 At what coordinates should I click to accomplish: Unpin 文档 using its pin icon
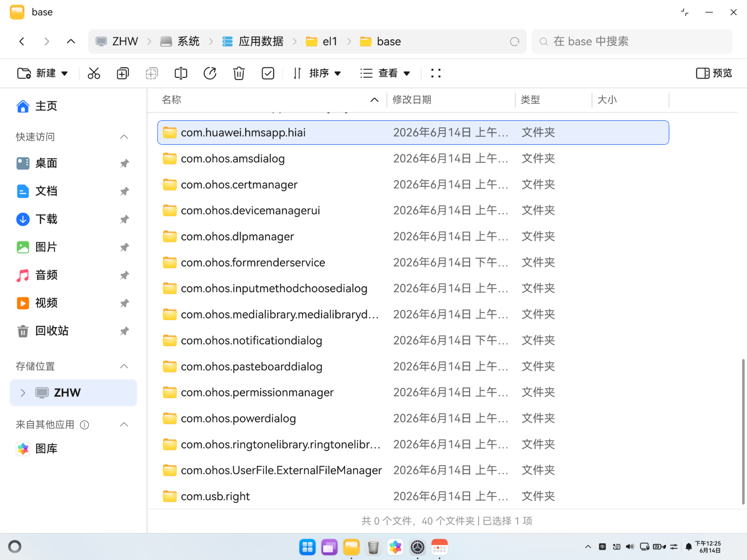[x=124, y=191]
